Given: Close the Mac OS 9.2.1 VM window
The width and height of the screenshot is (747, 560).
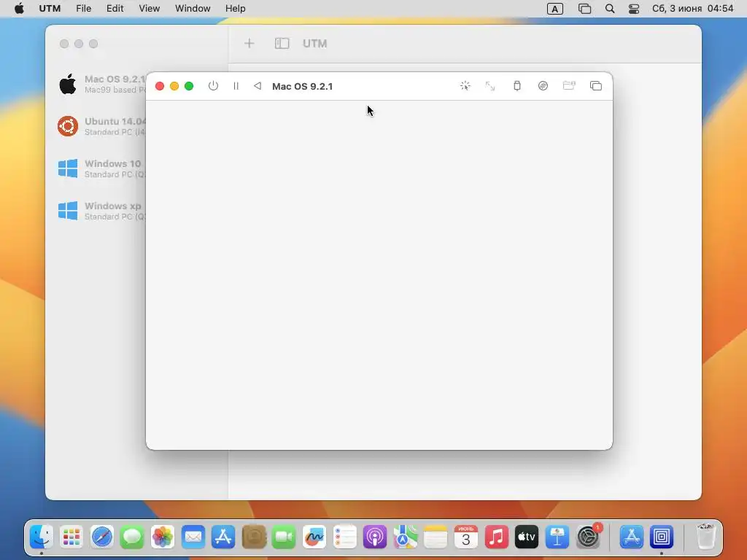Looking at the screenshot, I should pyautogui.click(x=160, y=86).
